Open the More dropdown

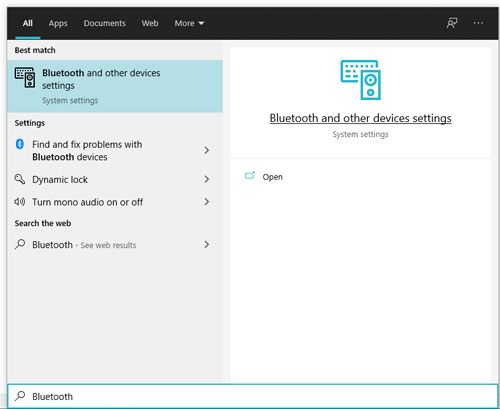(189, 23)
